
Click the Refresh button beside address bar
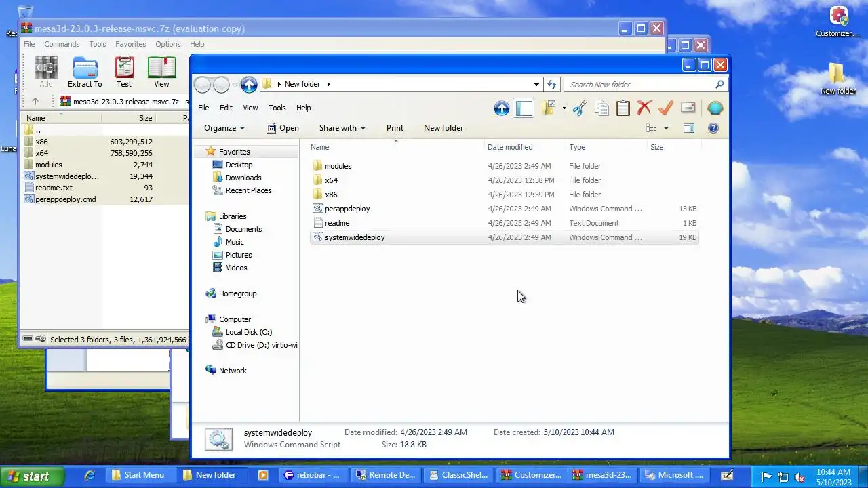tap(552, 85)
